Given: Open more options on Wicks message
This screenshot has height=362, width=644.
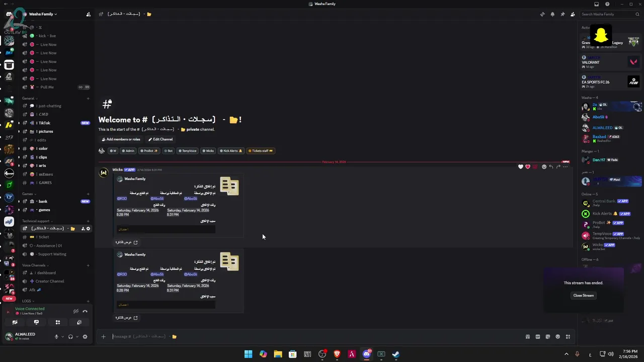Looking at the screenshot, I should [x=565, y=166].
